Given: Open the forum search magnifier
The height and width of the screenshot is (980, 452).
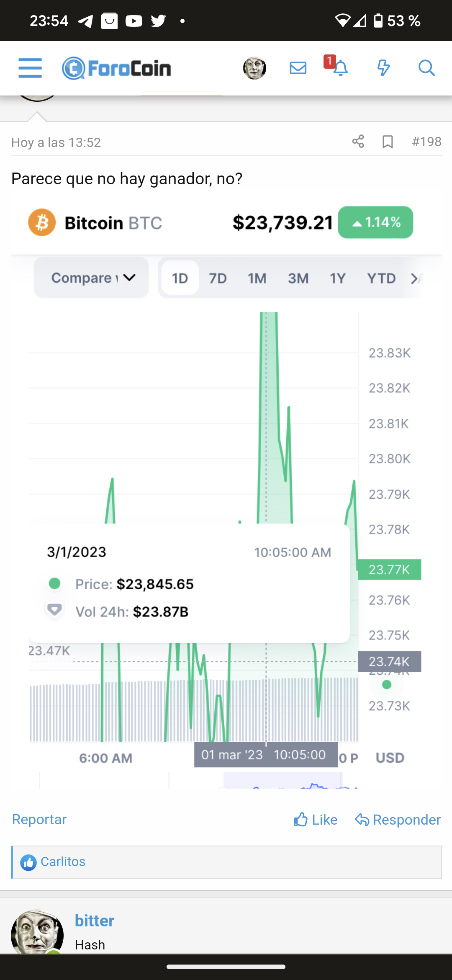Looking at the screenshot, I should [x=426, y=68].
